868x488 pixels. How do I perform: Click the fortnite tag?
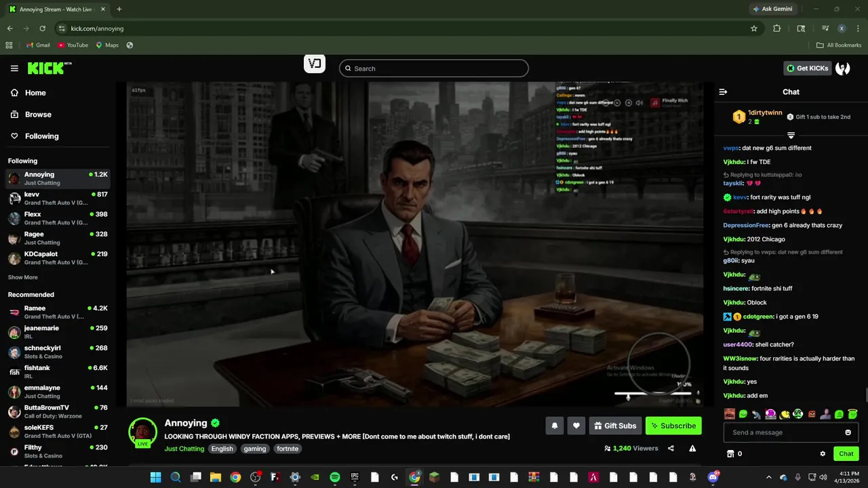click(x=288, y=449)
